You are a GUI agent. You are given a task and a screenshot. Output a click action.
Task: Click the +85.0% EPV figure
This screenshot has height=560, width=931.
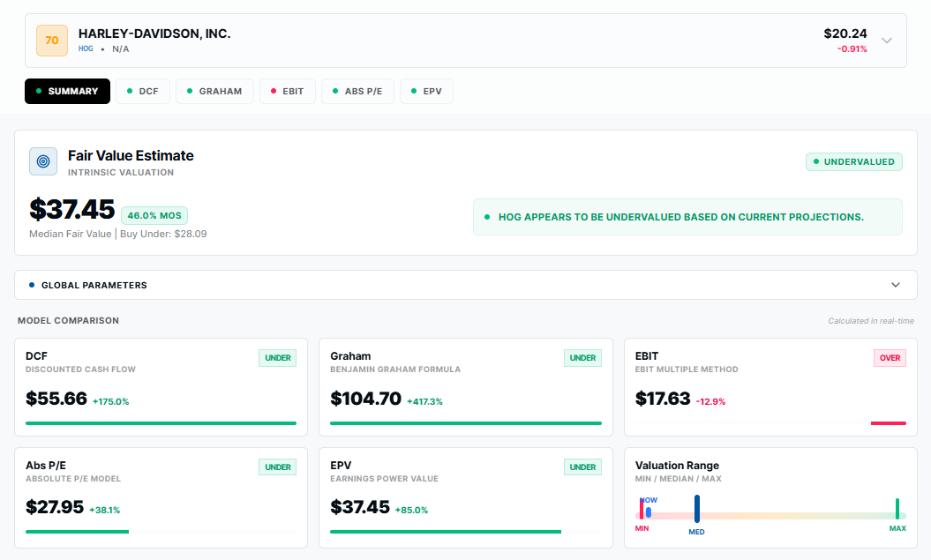409,510
